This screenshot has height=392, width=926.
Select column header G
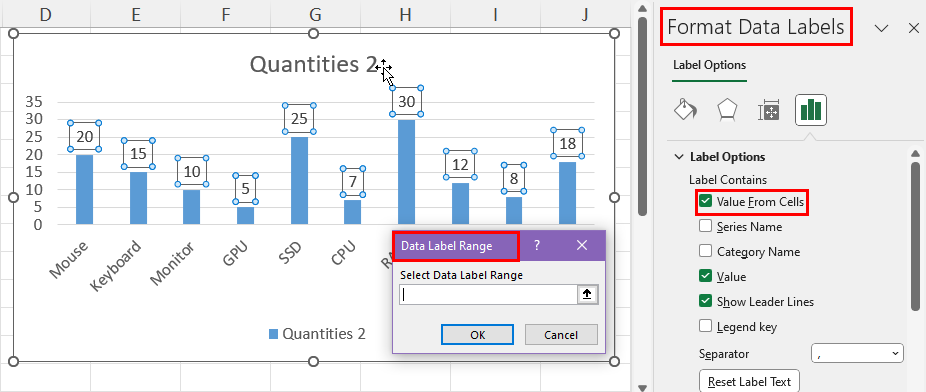[315, 14]
